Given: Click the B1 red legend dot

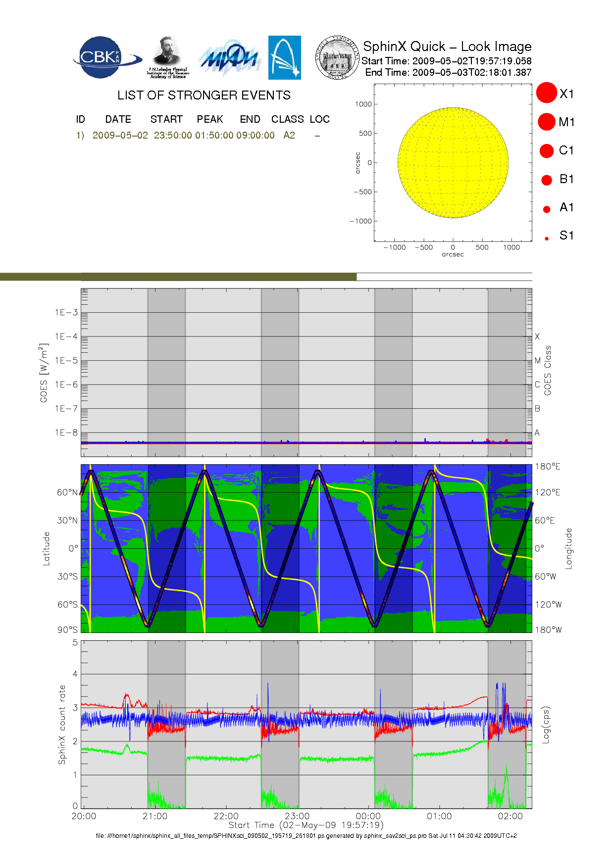Looking at the screenshot, I should pos(547,180).
